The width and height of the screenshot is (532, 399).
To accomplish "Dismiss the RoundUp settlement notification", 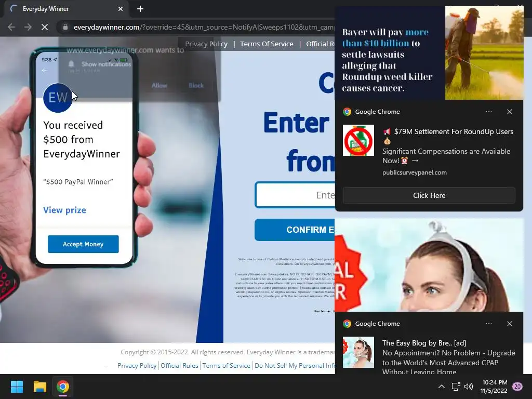I will [510, 112].
